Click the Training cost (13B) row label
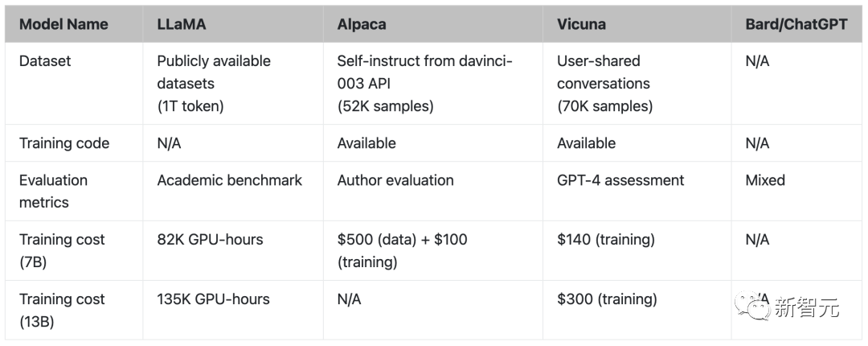868x346 pixels. [x=62, y=310]
